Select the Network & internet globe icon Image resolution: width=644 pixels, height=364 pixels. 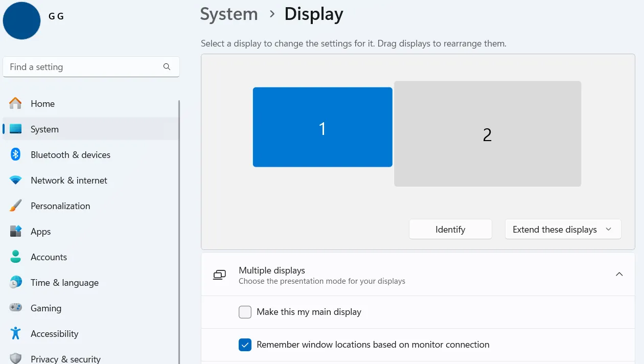click(15, 180)
